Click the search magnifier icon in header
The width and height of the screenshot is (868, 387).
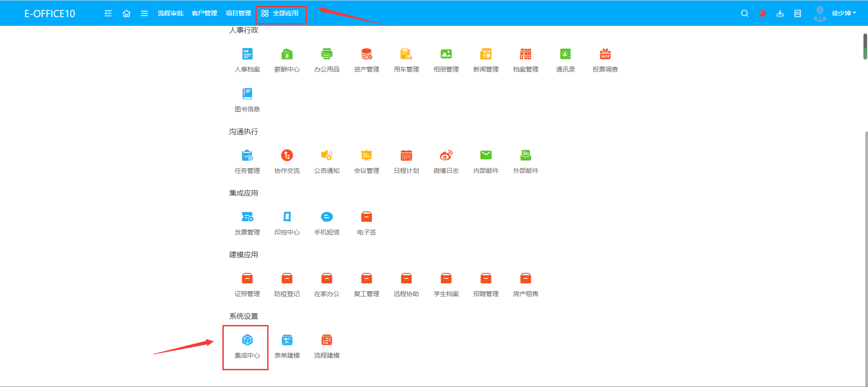coord(744,14)
